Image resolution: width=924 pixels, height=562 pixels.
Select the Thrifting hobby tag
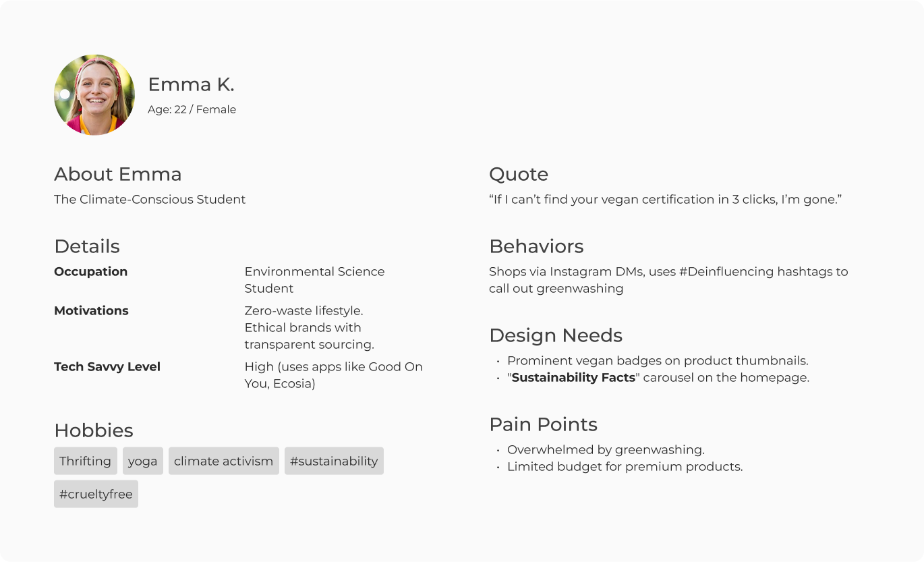(85, 461)
